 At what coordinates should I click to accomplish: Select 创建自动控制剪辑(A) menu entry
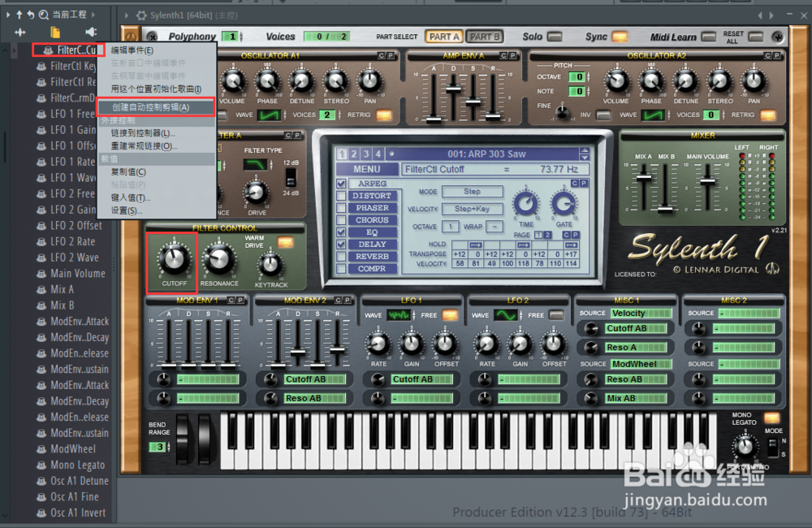[155, 107]
